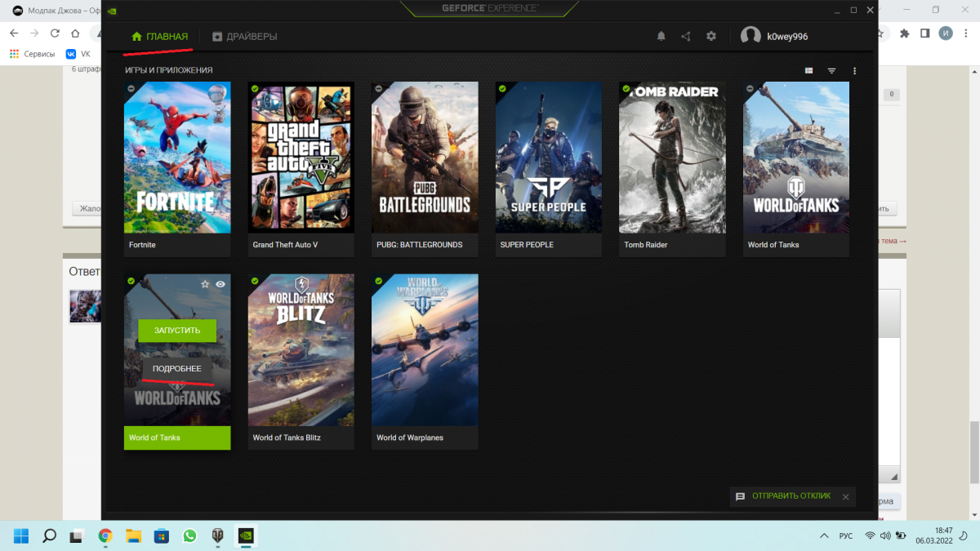The width and height of the screenshot is (980, 551).
Task: Change the РУС input language
Action: (x=846, y=536)
